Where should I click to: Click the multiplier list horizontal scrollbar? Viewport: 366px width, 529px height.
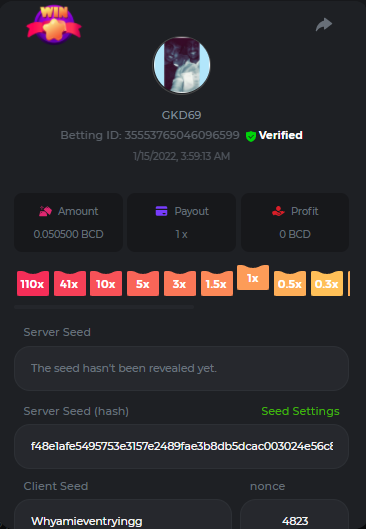point(104,307)
